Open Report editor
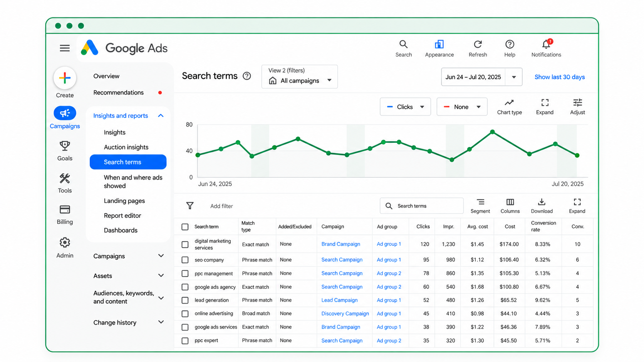The width and height of the screenshot is (644, 362). point(122,216)
